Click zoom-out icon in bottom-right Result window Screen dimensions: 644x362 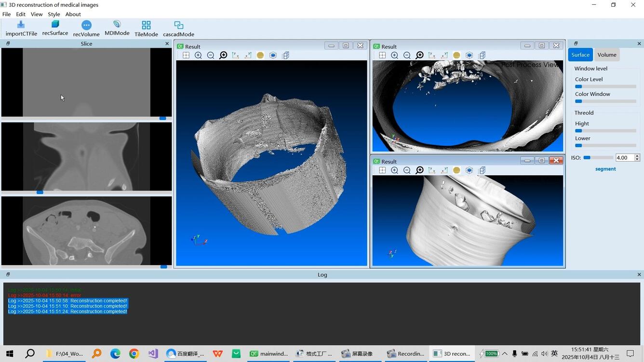[x=407, y=170]
